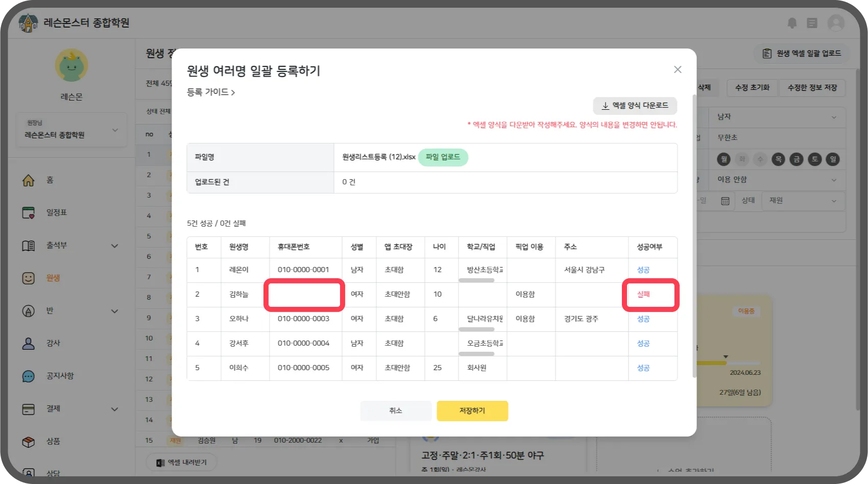Screen dimensions: 868x484
Task: Open the date picker calendar icon beside 상태
Action: coord(725,201)
